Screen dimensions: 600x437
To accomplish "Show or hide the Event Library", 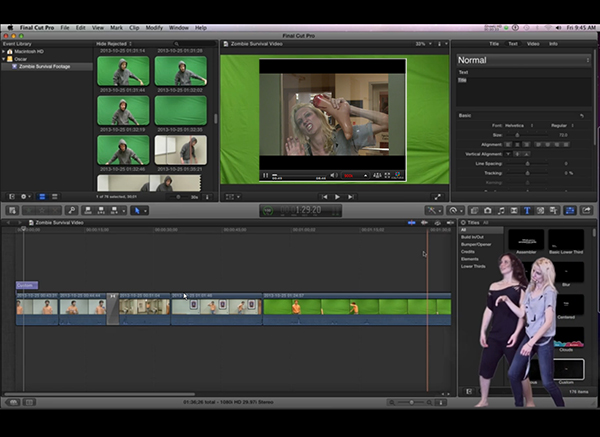I will pos(12,197).
